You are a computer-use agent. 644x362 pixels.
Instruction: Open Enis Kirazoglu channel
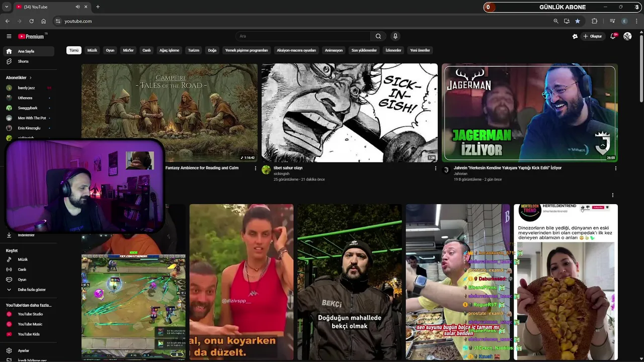click(x=30, y=128)
